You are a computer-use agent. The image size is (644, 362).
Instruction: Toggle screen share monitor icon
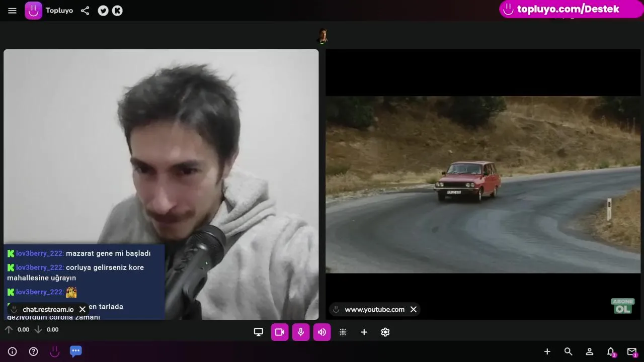tap(259, 332)
